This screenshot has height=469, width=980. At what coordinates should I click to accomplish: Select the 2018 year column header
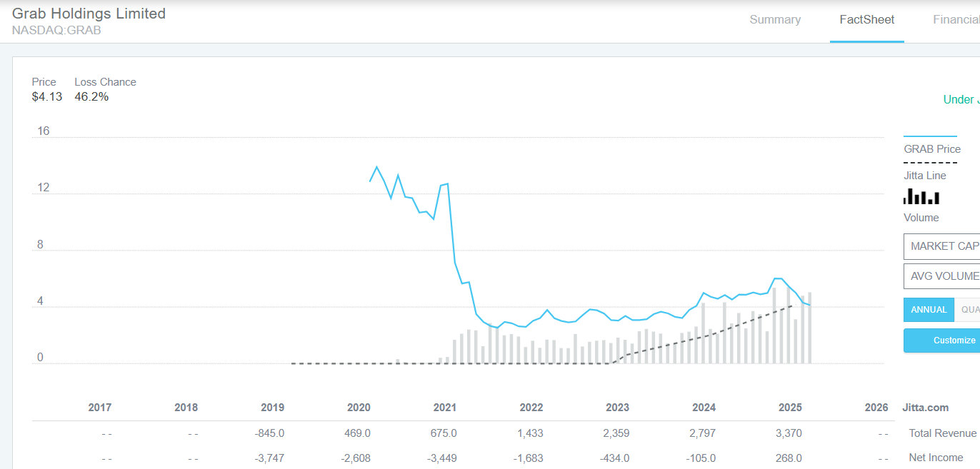[x=186, y=408]
